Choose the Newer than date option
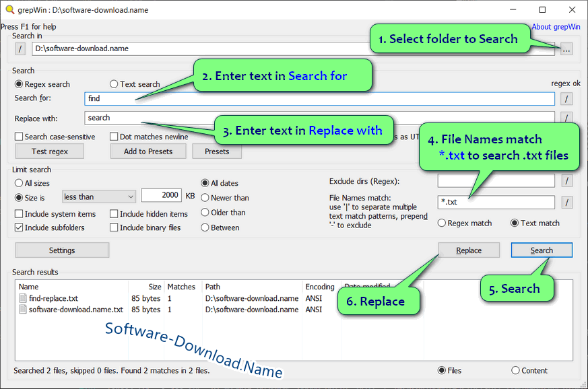Screen dimensions: 588x389 coord(205,197)
